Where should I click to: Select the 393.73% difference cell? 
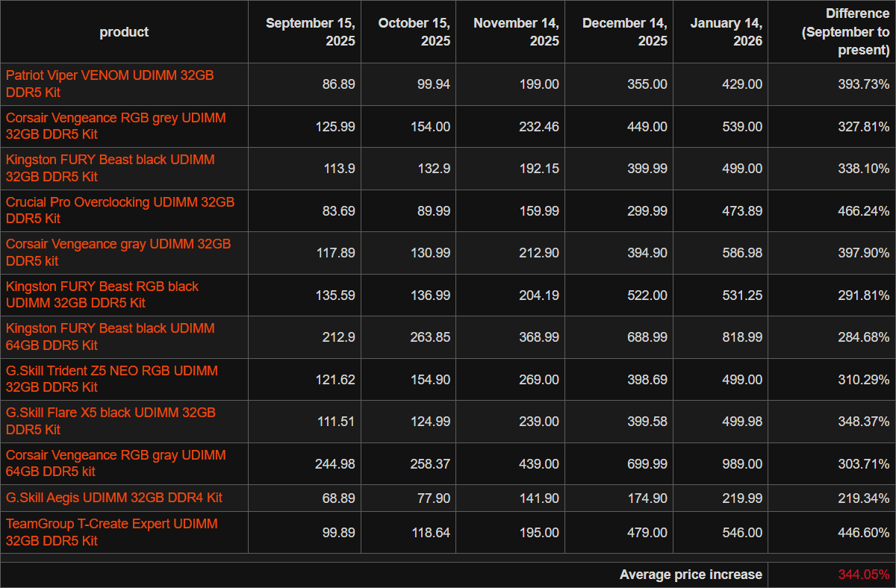832,84
